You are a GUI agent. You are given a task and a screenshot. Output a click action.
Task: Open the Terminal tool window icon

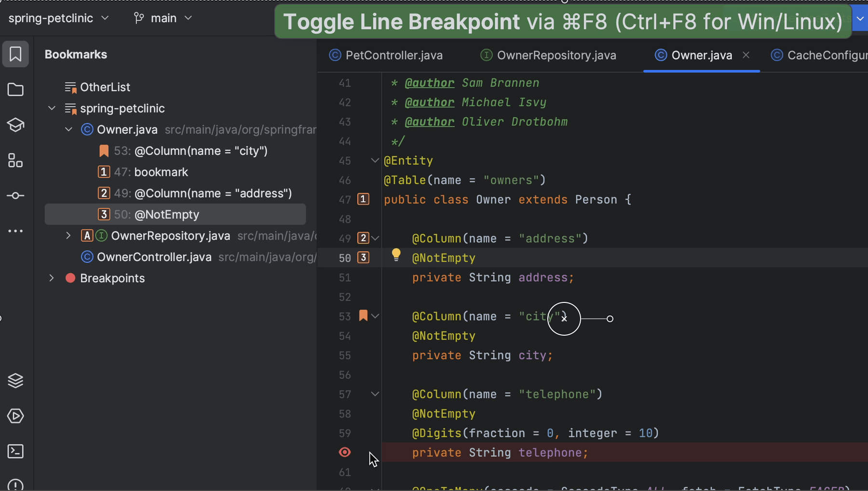pyautogui.click(x=16, y=451)
